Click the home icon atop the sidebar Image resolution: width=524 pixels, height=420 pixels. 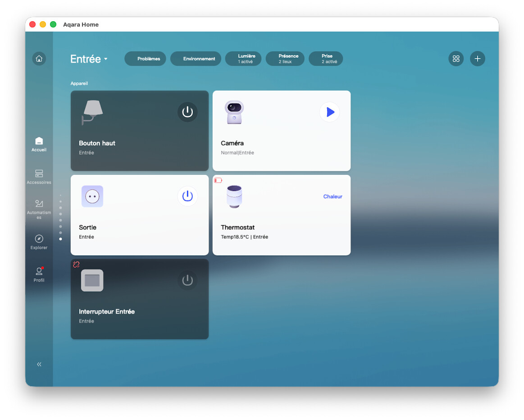39,59
